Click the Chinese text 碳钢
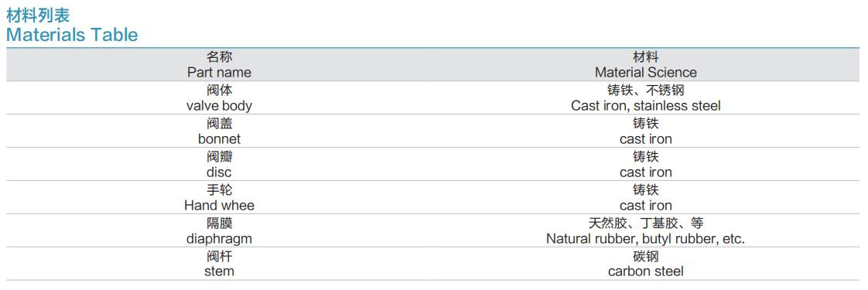Viewport: 868px width, 290px height. coord(645,256)
